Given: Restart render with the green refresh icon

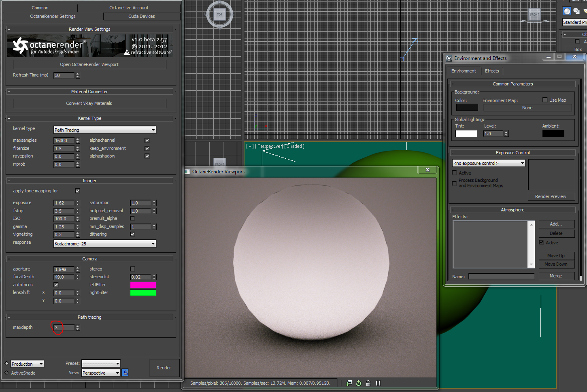Looking at the screenshot, I should tap(359, 383).
